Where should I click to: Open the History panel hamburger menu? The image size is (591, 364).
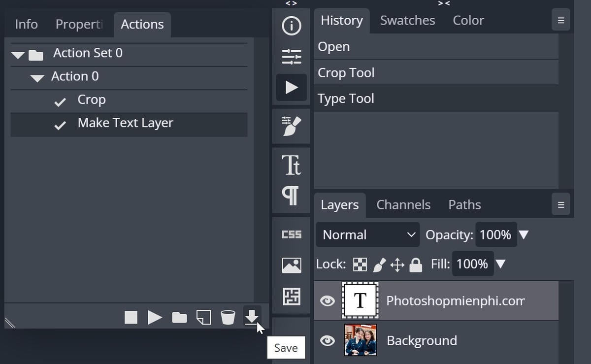tap(560, 21)
